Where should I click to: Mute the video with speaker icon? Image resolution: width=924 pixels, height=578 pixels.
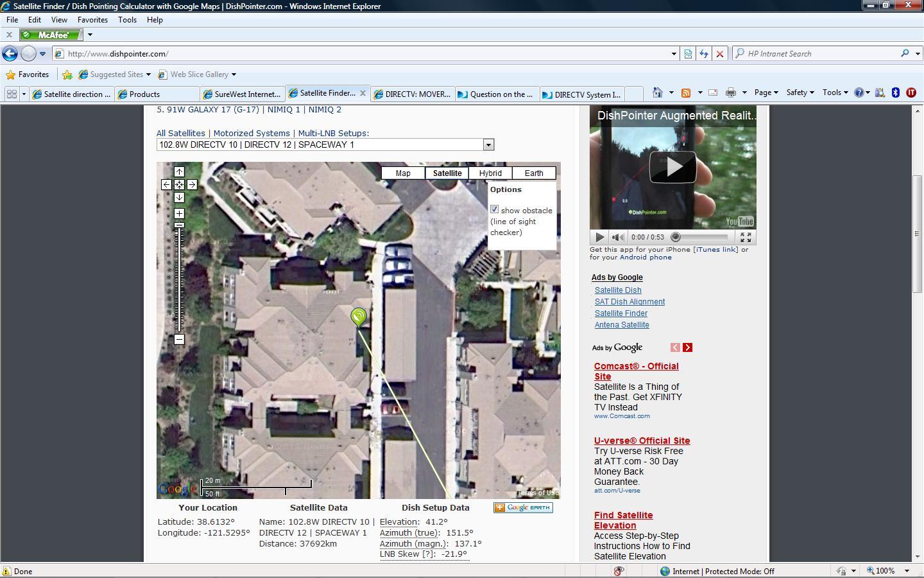[x=617, y=237]
